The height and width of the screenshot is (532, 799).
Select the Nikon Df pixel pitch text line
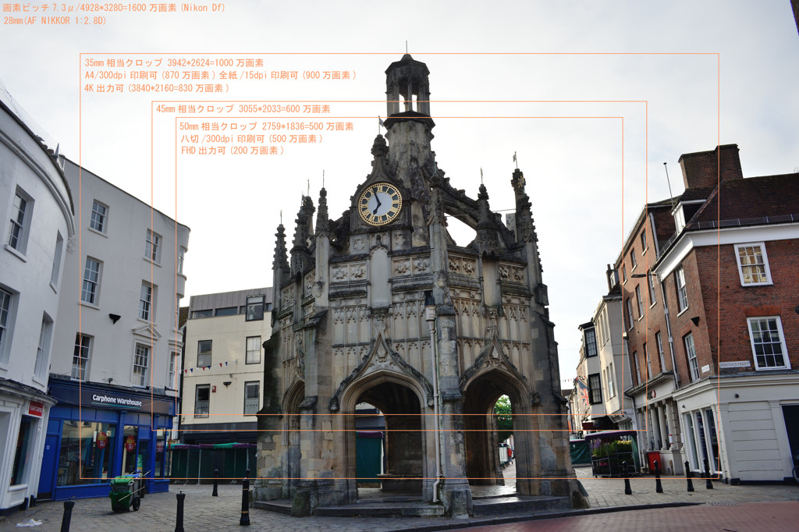(x=113, y=8)
